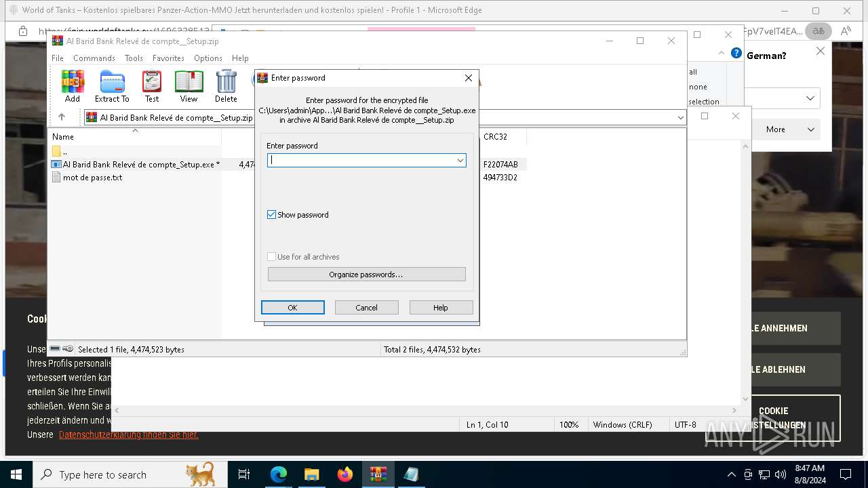Click the View toolbar icon

coord(189,87)
